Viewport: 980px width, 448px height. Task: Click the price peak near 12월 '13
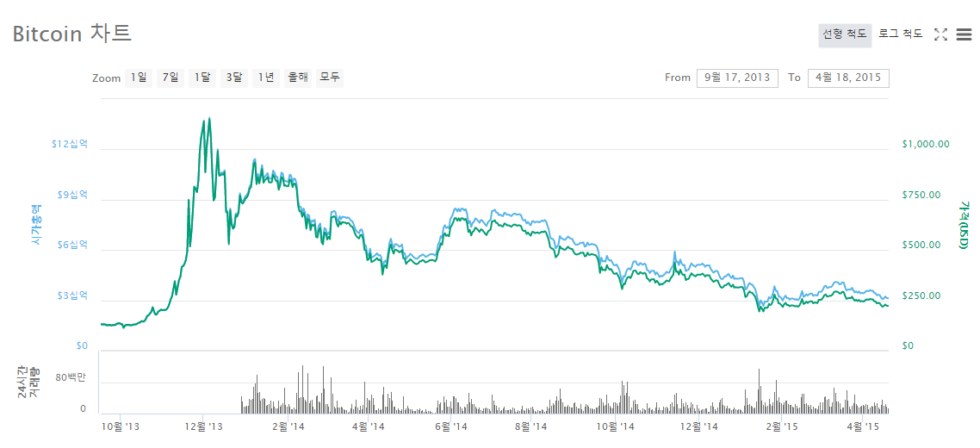208,118
